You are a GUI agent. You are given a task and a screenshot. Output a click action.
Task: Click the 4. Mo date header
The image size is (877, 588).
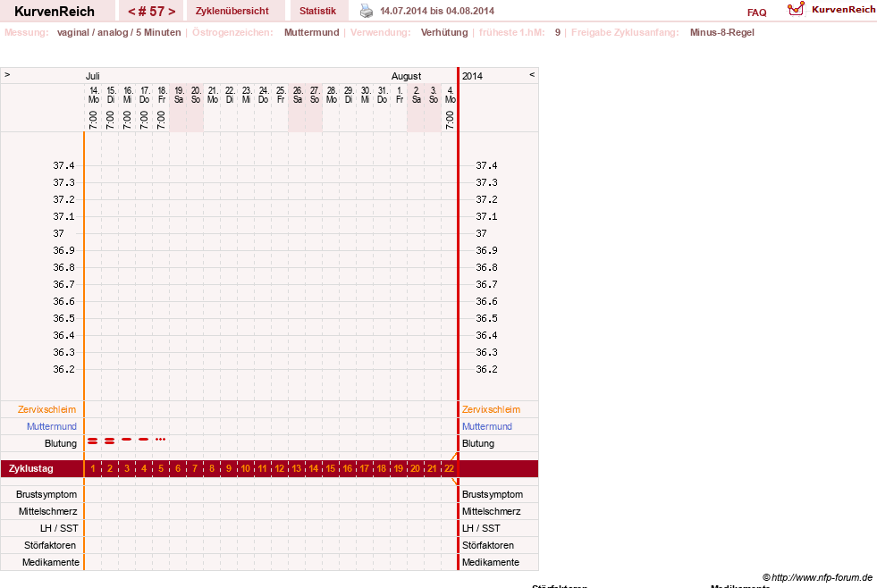point(451,95)
